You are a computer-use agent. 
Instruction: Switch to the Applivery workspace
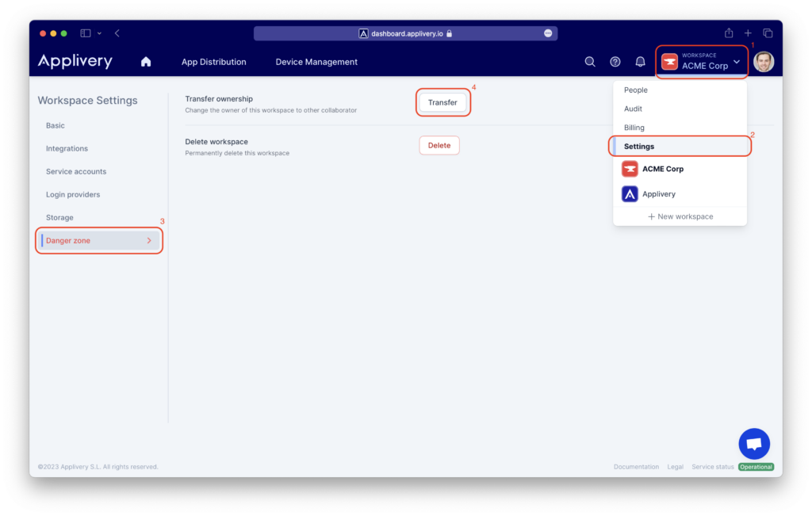pyautogui.click(x=680, y=194)
